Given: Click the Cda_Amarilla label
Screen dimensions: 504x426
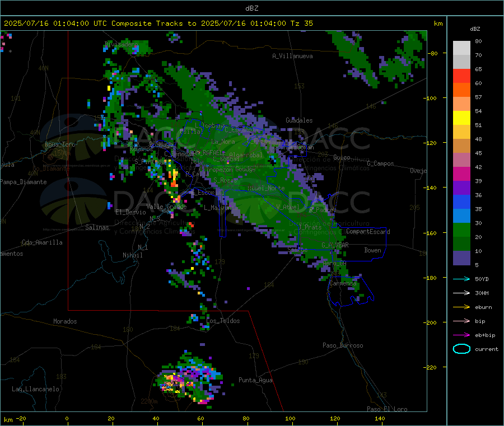Looking at the screenshot, I should click(x=42, y=242).
